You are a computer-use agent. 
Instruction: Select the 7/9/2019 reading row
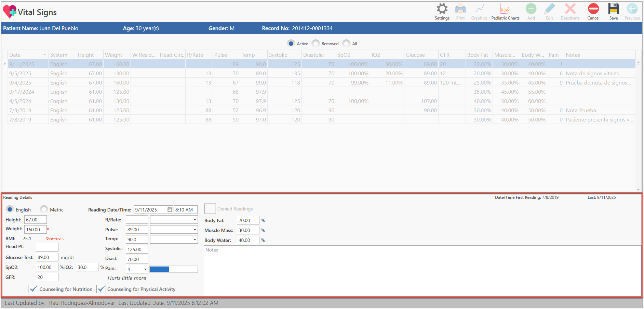[321, 110]
